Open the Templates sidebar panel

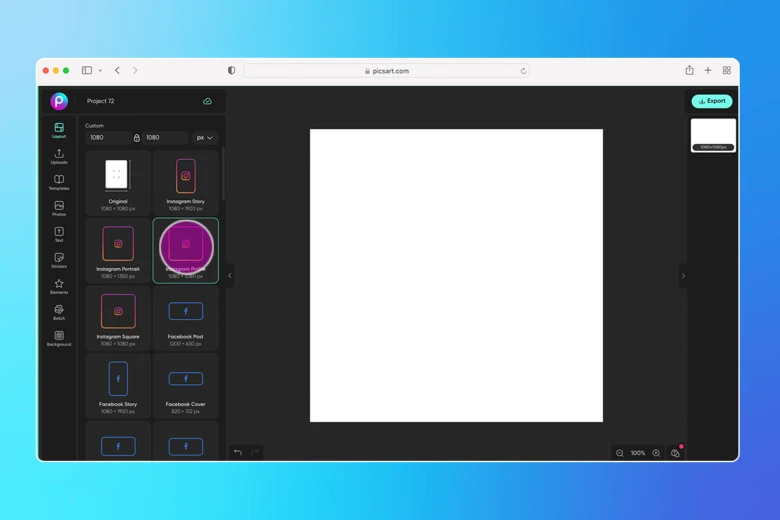pos(59,182)
